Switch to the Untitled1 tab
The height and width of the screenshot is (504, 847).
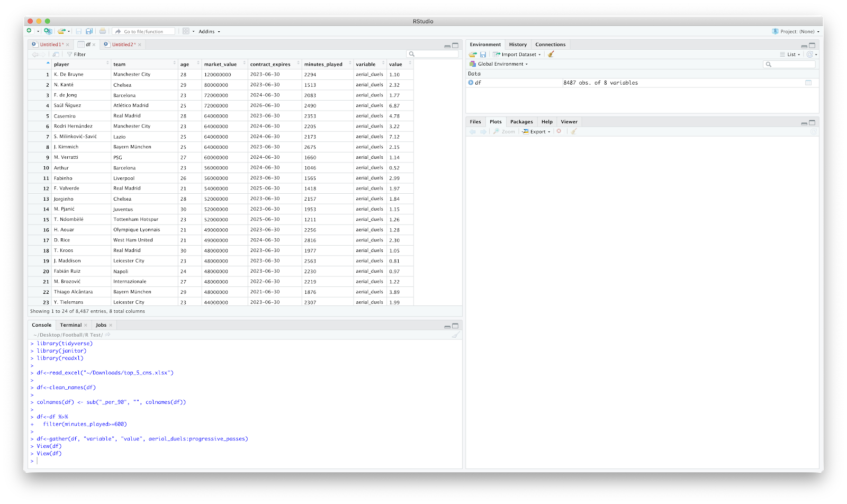pyautogui.click(x=50, y=44)
